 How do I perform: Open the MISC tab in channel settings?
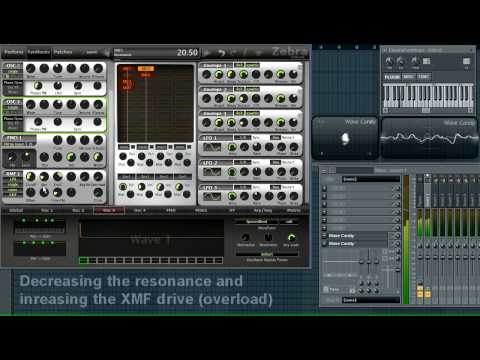click(408, 77)
